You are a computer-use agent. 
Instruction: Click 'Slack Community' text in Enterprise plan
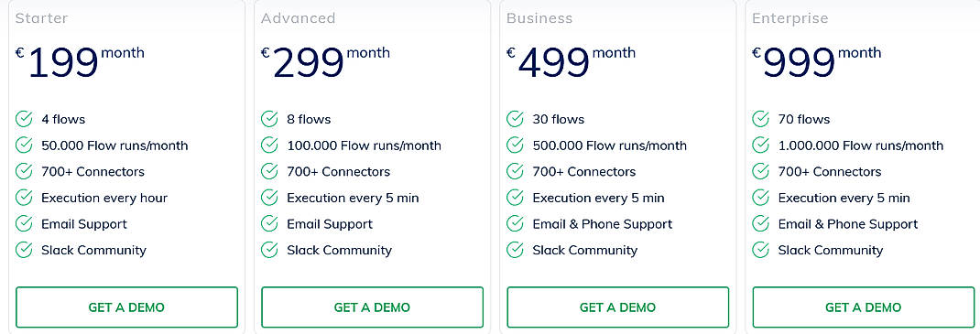pos(831,251)
